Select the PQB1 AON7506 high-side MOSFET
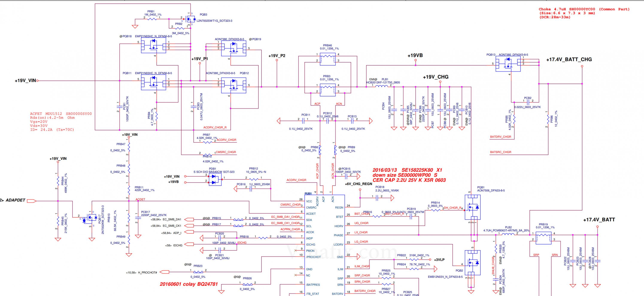644x296 pixels. click(472, 207)
